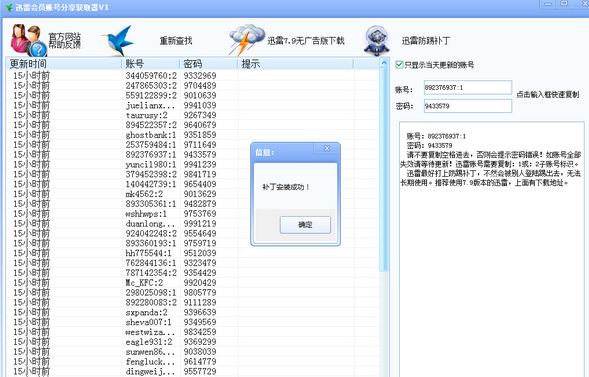Screen dimensions: 589x377
Task: Select account row sxpanda:2
Action: coord(193,312)
